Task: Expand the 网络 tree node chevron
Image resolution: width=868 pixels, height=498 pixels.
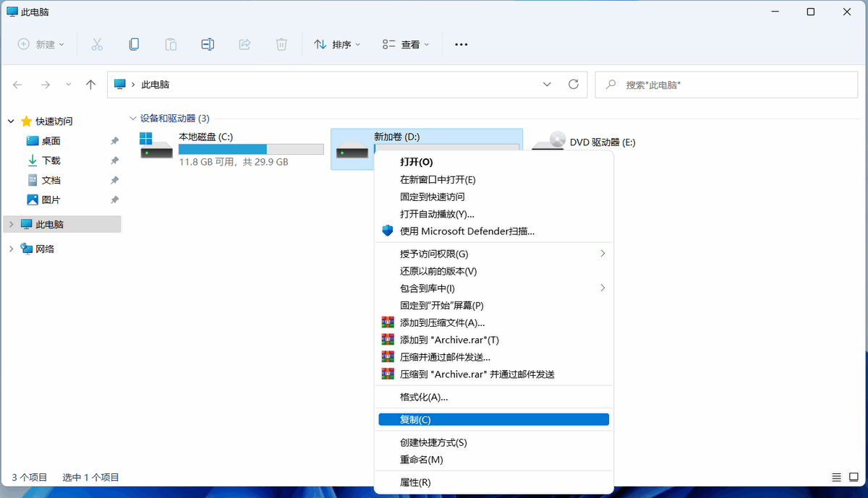Action: [x=11, y=249]
